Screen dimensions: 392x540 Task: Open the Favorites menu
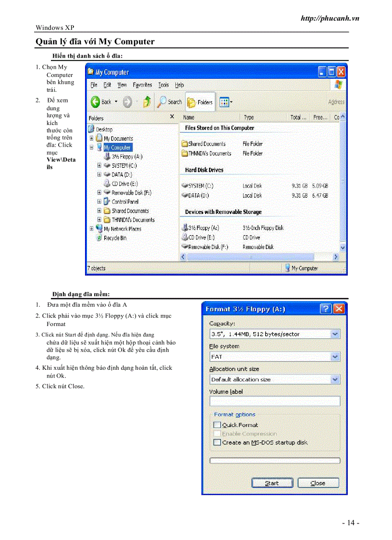point(142,85)
